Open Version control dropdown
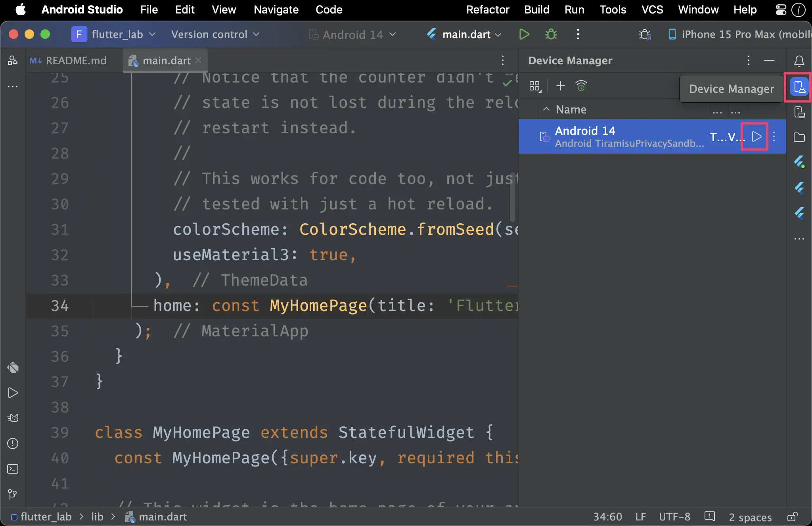Image resolution: width=812 pixels, height=526 pixels. point(215,35)
